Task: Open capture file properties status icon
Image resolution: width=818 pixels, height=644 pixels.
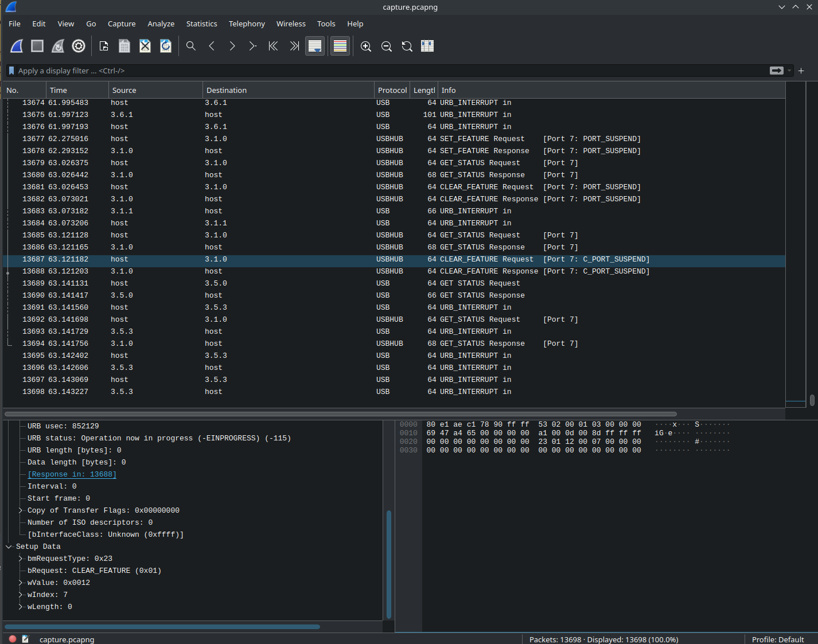Action: tap(25, 639)
